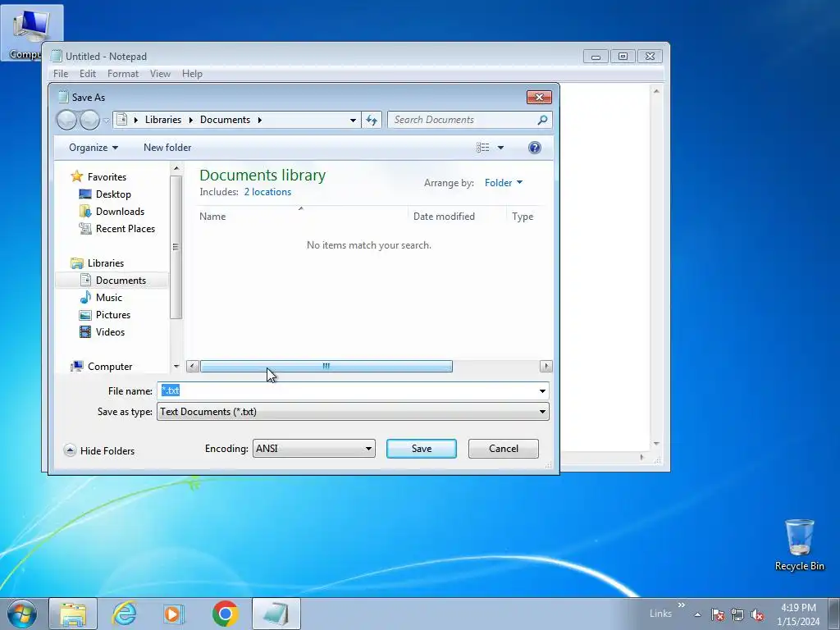Image resolution: width=840 pixels, height=630 pixels.
Task: Open the Organize menu
Action: (x=94, y=148)
